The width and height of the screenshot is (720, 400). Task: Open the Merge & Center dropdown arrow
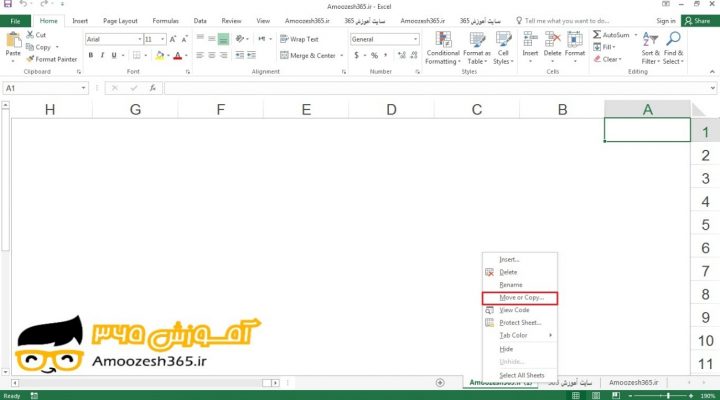click(342, 56)
